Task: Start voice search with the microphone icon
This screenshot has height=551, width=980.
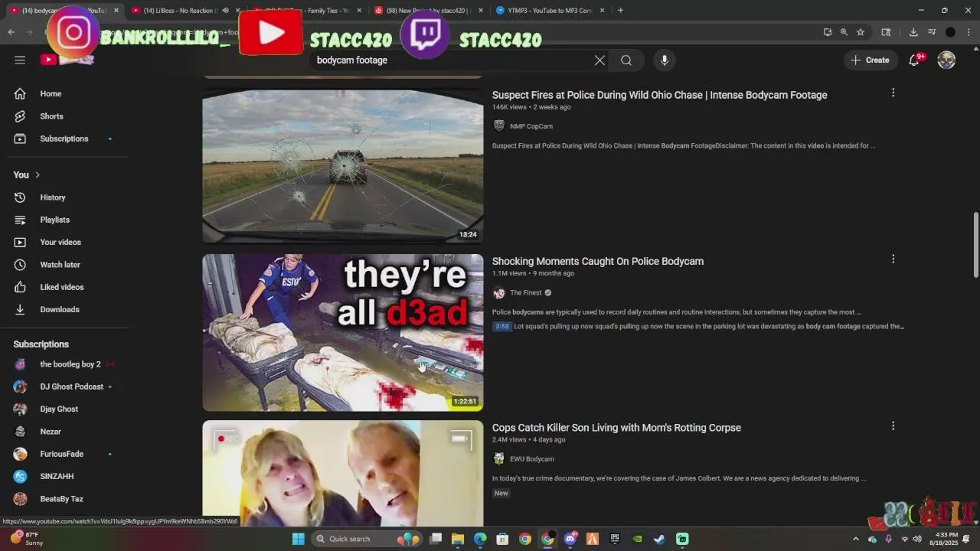Action: pyautogui.click(x=664, y=60)
